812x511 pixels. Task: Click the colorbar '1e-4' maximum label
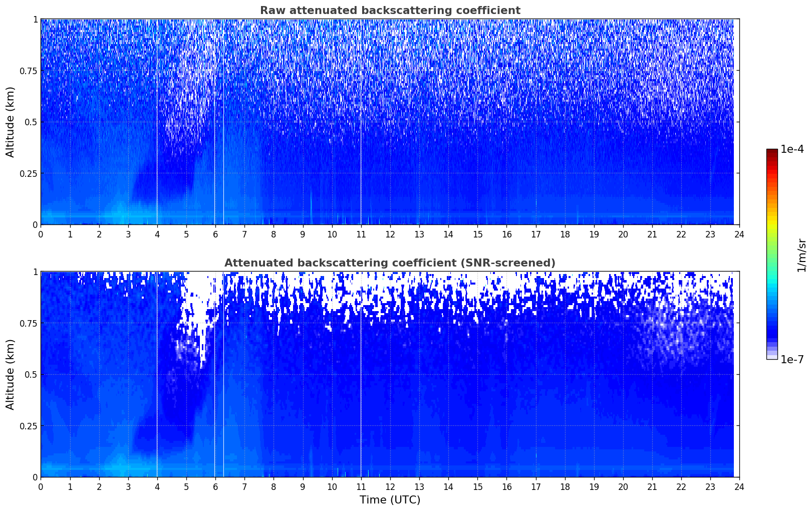[792, 149]
